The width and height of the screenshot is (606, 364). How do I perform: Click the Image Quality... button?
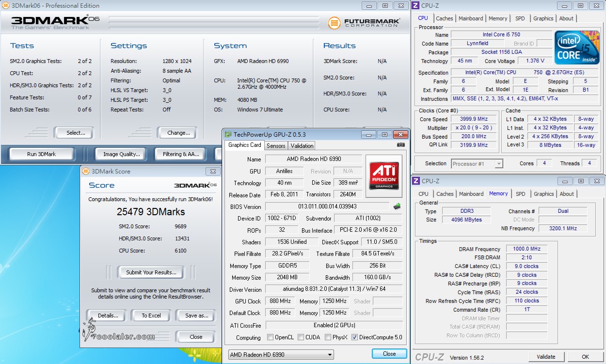pyautogui.click(x=121, y=154)
